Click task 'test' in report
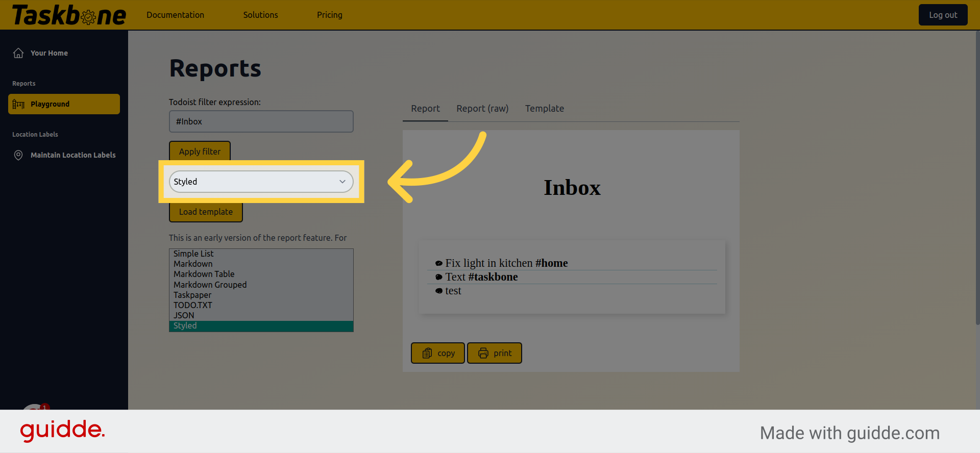 click(453, 291)
